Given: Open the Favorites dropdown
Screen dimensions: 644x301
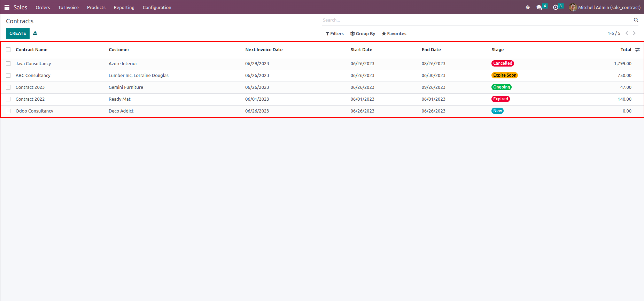Looking at the screenshot, I should (x=394, y=33).
